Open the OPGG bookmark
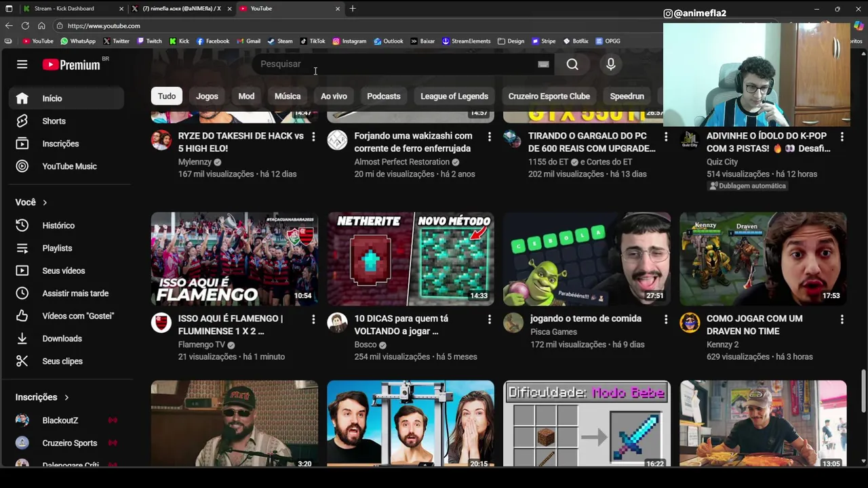Viewport: 868px width, 488px height. click(608, 41)
